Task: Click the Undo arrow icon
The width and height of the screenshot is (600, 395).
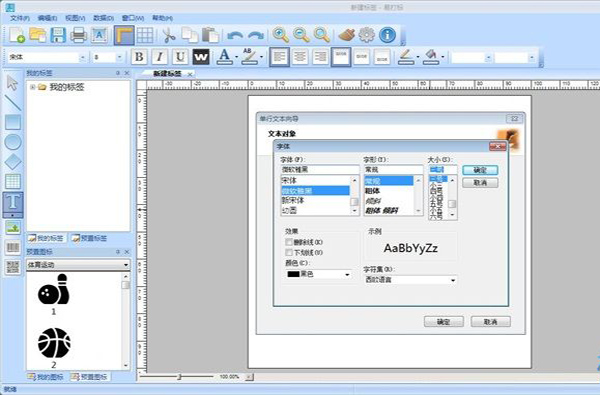Action: [x=235, y=36]
